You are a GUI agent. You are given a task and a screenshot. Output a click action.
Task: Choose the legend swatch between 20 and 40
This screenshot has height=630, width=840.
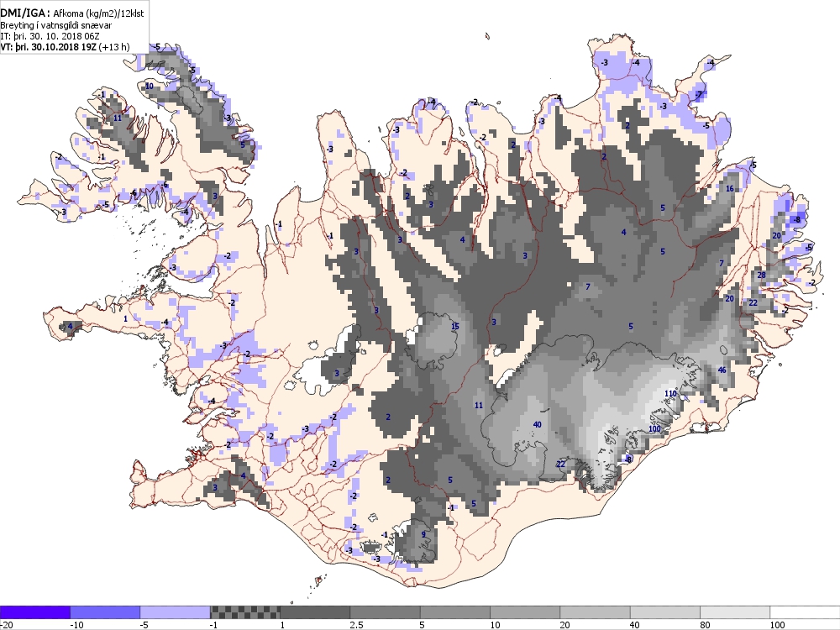tap(596, 612)
